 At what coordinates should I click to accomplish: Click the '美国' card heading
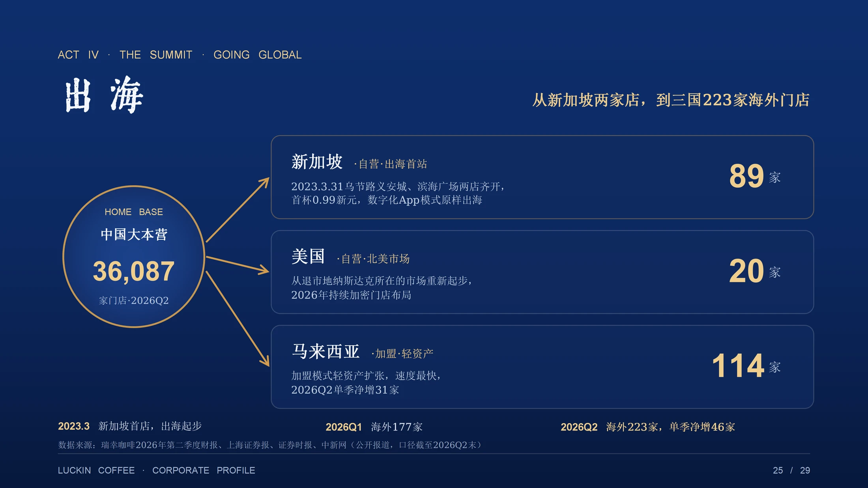tap(308, 257)
